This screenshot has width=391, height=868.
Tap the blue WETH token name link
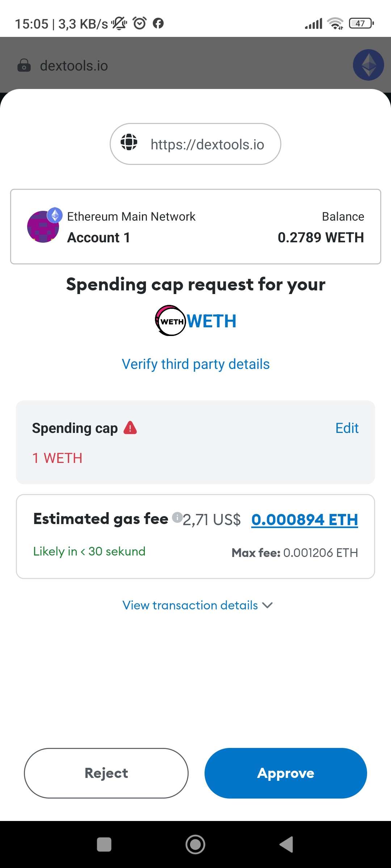point(212,321)
